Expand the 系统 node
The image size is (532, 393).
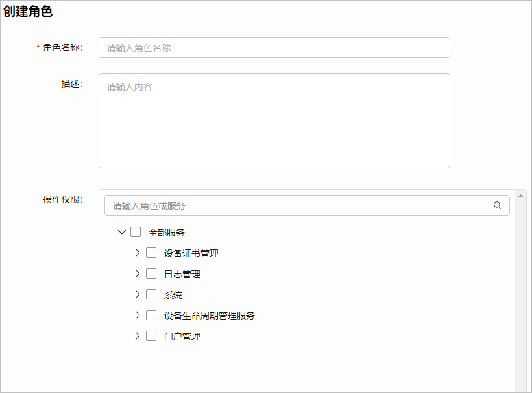pyautogui.click(x=138, y=294)
